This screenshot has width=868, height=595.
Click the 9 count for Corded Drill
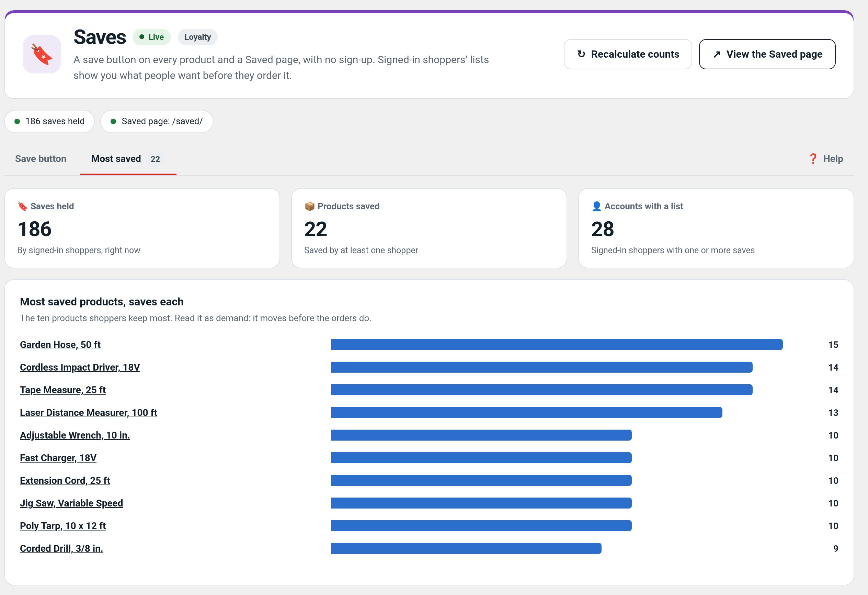point(835,548)
